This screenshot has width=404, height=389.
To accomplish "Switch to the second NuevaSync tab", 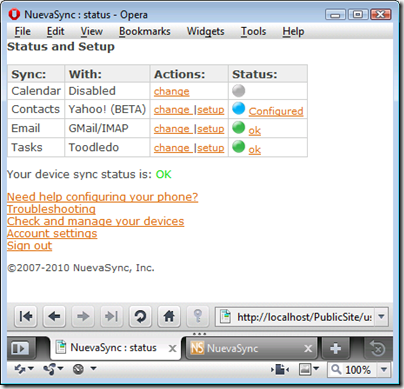I will click(251, 348).
